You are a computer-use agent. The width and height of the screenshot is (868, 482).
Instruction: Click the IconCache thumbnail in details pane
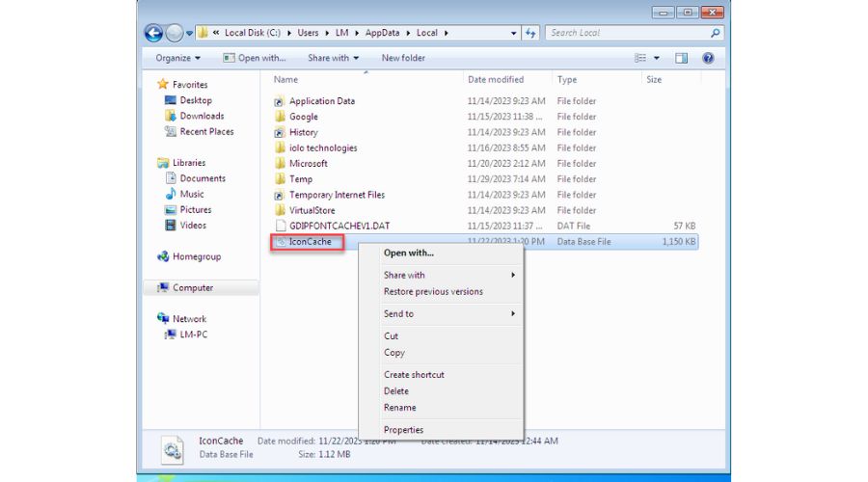click(x=173, y=450)
